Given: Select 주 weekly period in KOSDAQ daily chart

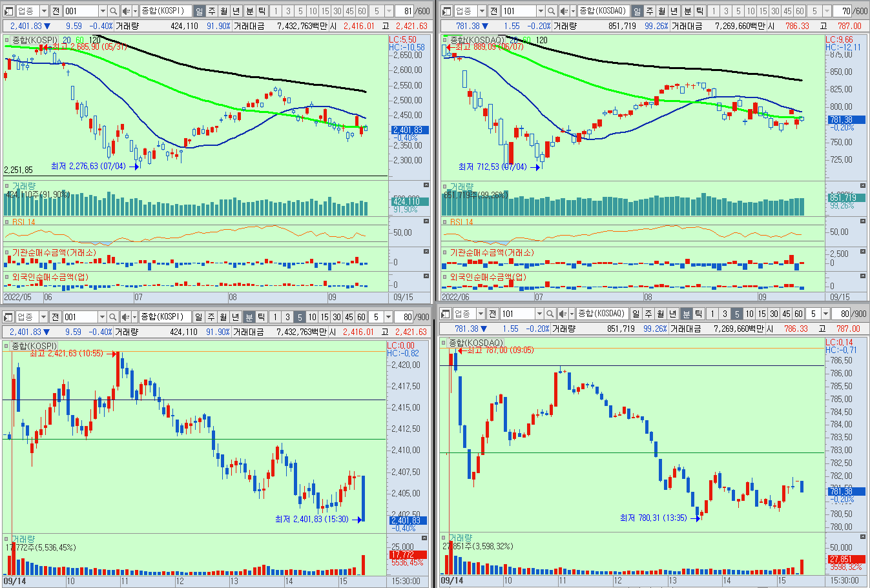Looking at the screenshot, I should pos(650,11).
